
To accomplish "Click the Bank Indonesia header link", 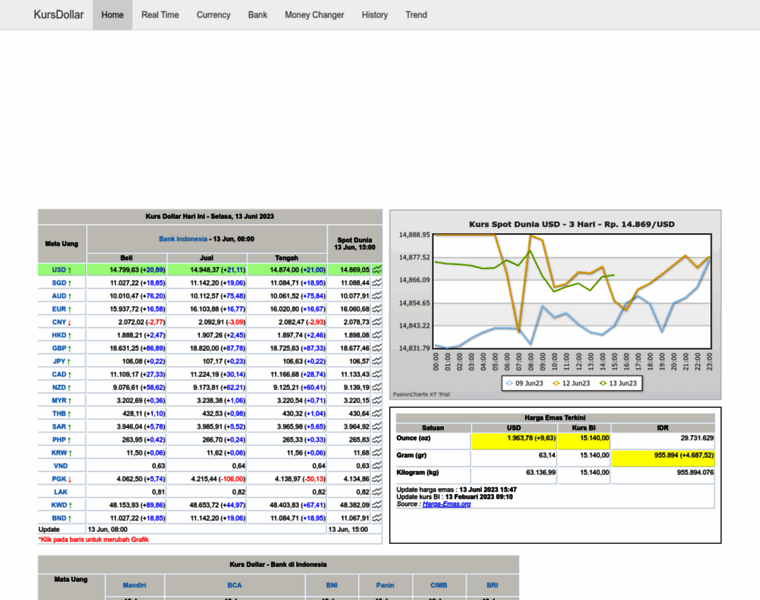I will [x=183, y=239].
